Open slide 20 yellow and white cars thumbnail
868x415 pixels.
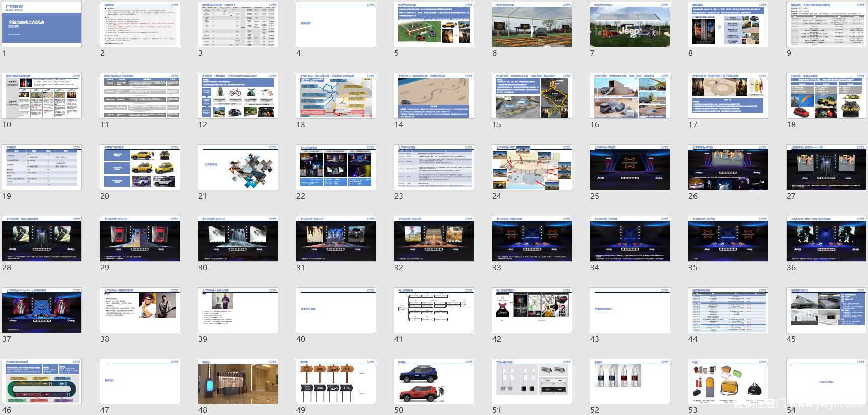[140, 167]
